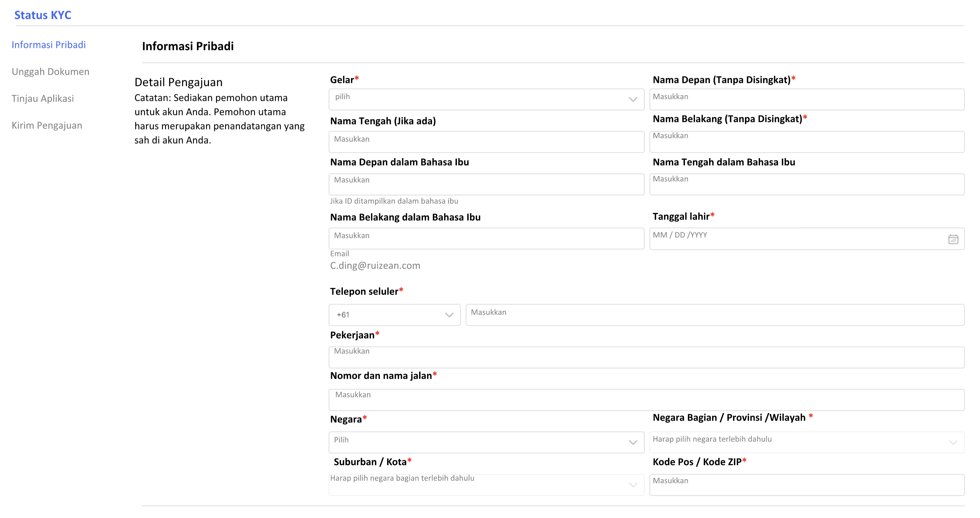Focus the Nama Belakang (Tanpa Disingkat) field
This screenshot has height=518, width=980.
(x=807, y=142)
